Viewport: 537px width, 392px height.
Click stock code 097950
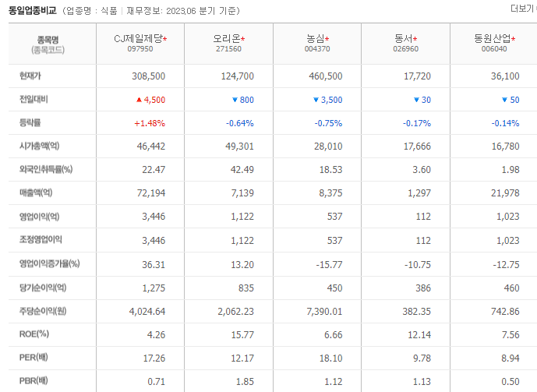coord(140,49)
